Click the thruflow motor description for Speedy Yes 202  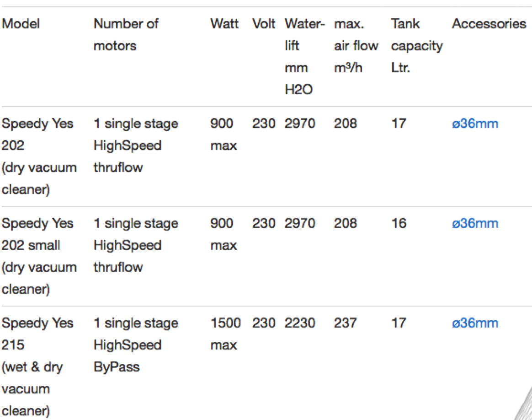(x=136, y=145)
